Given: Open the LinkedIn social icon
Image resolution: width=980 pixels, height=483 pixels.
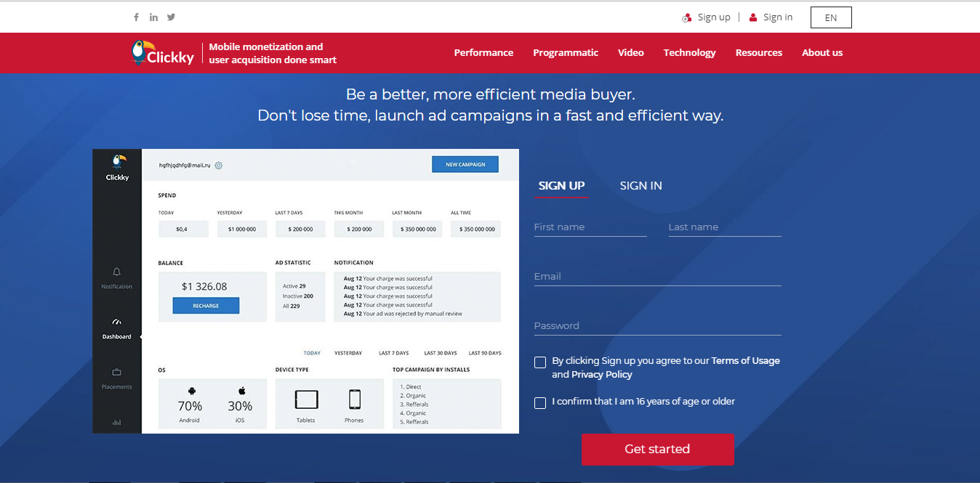Looking at the screenshot, I should pos(153,17).
